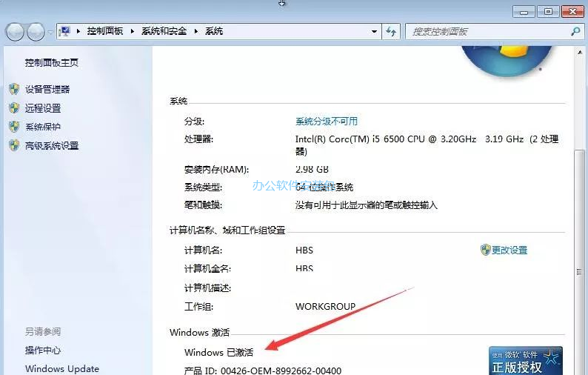Open Windows Update link
The width and height of the screenshot is (588, 375).
point(62,369)
